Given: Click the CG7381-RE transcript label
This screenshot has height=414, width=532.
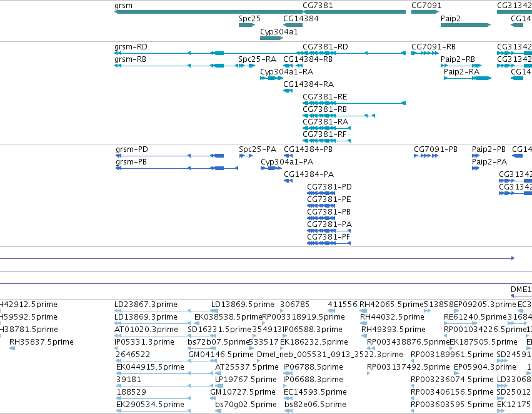Looking at the screenshot, I should pyautogui.click(x=324, y=97).
